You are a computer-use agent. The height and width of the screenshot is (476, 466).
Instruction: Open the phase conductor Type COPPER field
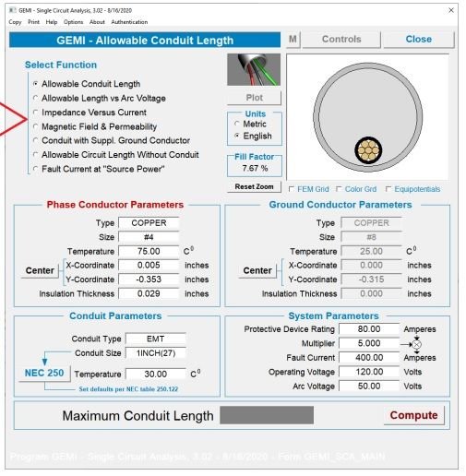pos(149,223)
